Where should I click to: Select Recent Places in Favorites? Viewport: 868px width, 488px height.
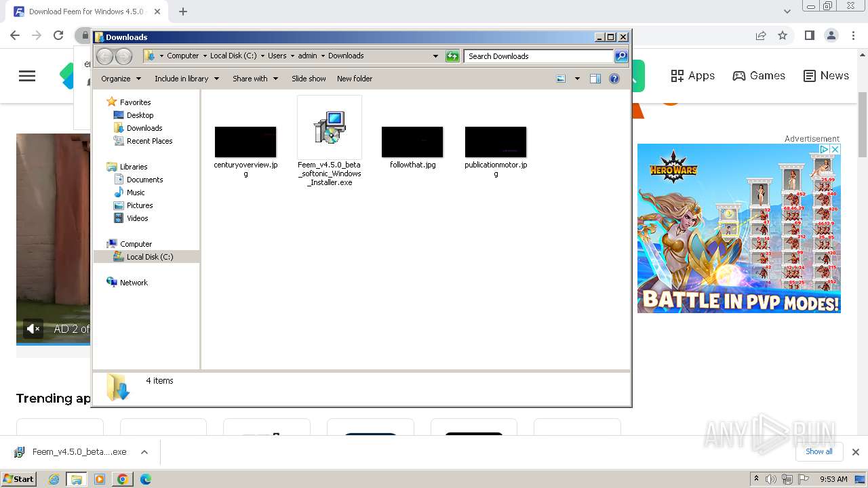pos(149,141)
